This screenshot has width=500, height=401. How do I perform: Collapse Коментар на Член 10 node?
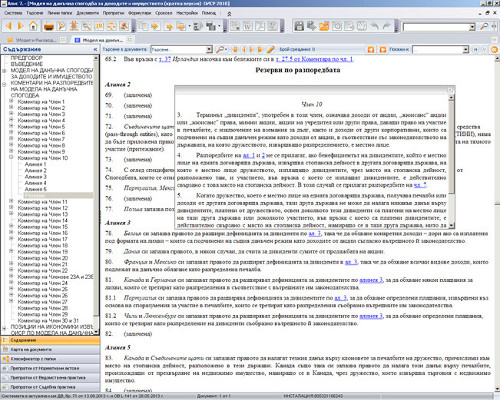(11, 158)
